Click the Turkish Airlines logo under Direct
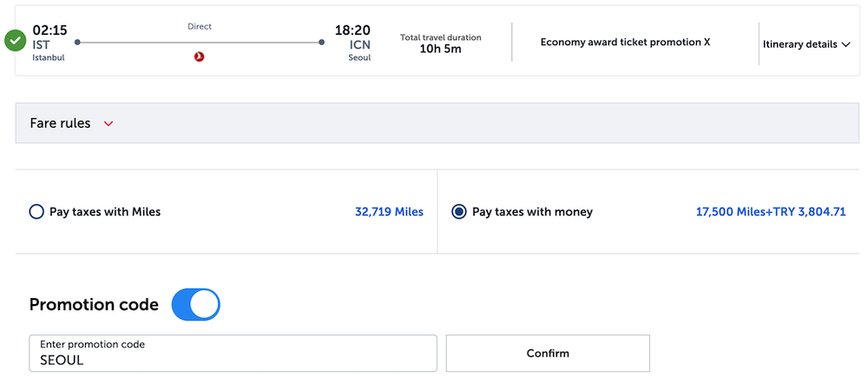The height and width of the screenshot is (378, 868). click(x=200, y=56)
